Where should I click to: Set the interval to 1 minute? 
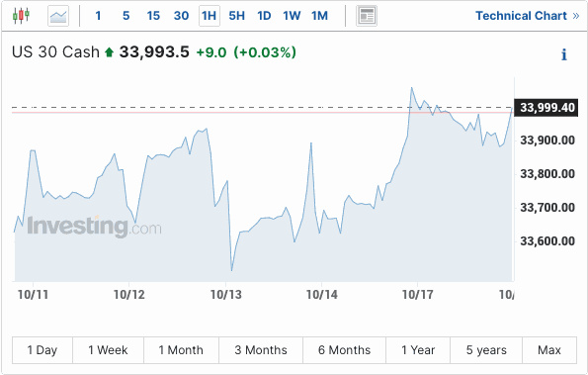click(x=98, y=16)
